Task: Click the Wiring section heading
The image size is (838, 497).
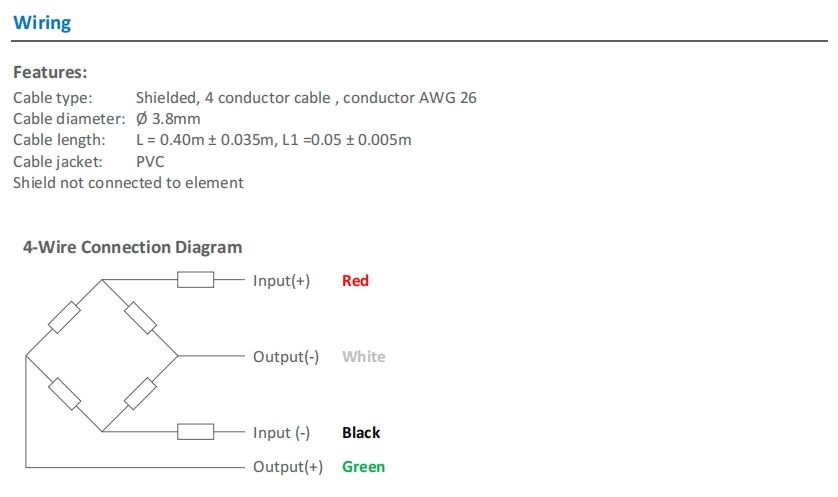Action: [42, 23]
